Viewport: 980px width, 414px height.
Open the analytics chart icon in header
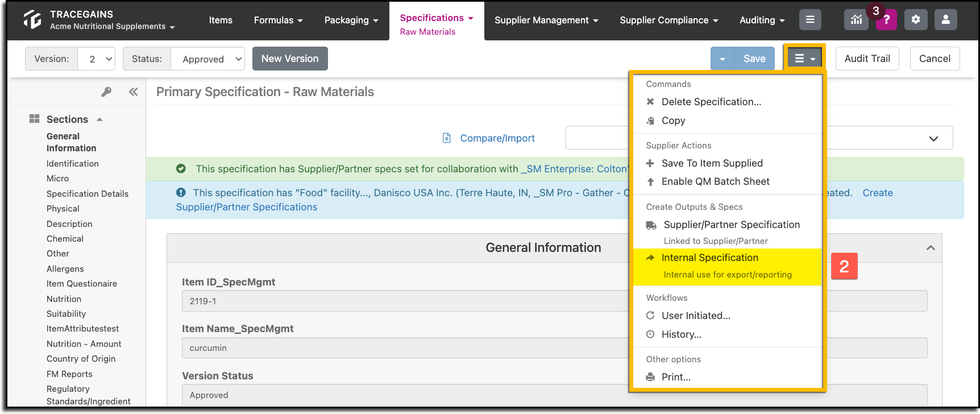pyautogui.click(x=856, y=20)
